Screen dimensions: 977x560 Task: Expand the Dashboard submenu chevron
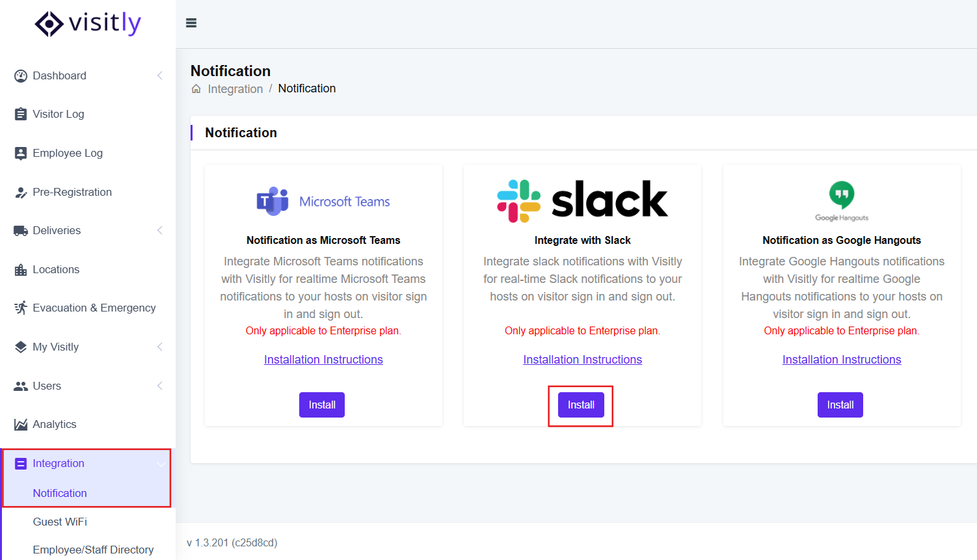pyautogui.click(x=160, y=76)
